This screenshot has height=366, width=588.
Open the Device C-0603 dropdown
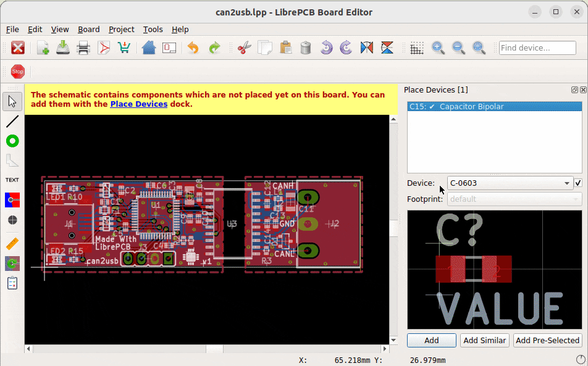(510, 183)
